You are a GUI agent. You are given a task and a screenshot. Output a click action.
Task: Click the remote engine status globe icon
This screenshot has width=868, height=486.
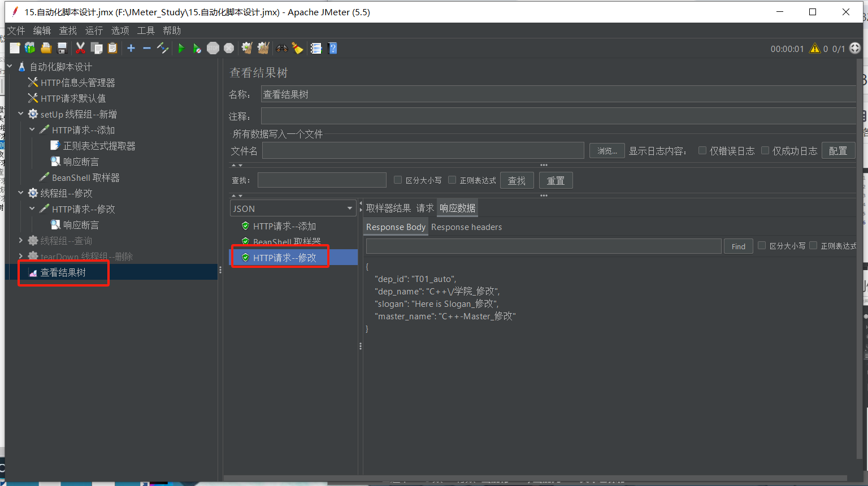click(855, 49)
